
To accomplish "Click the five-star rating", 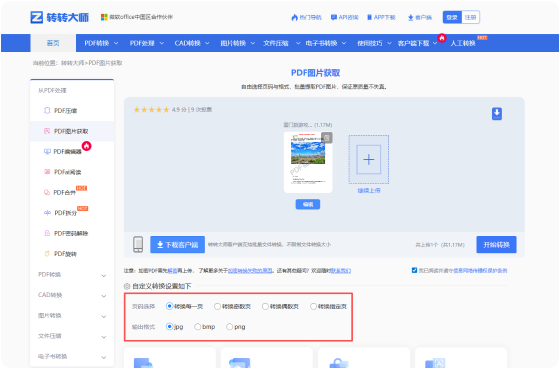I will (151, 110).
